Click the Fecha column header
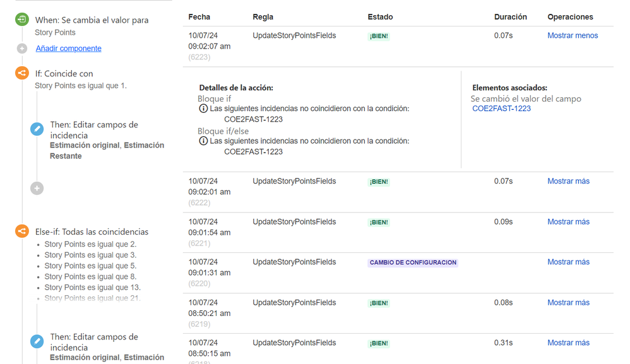 point(199,17)
